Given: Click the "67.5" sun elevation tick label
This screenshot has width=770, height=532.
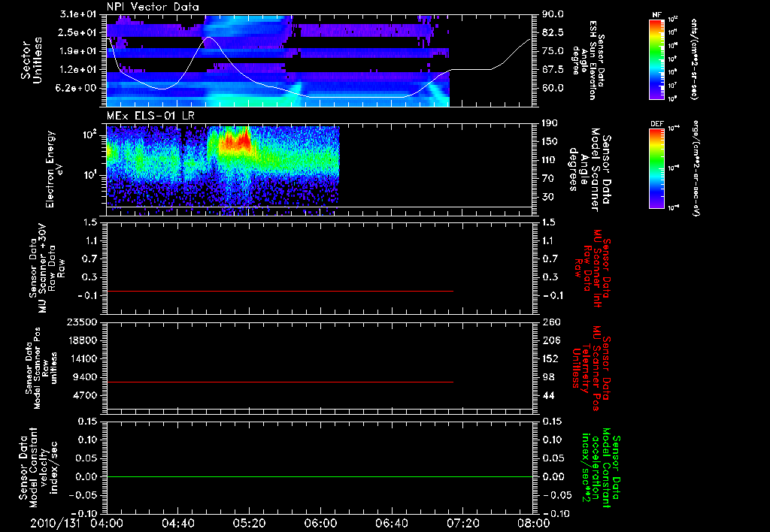Looking at the screenshot, I should tap(553, 70).
